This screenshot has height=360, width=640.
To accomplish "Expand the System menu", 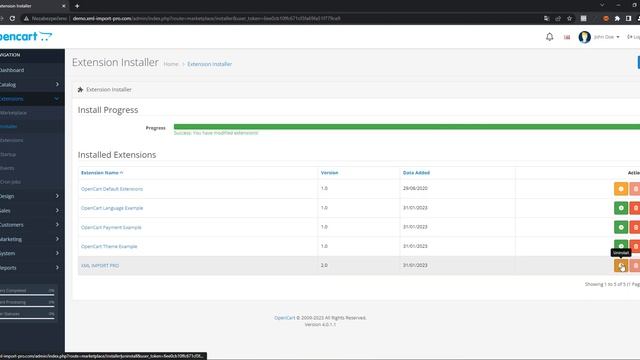I will point(31,253).
